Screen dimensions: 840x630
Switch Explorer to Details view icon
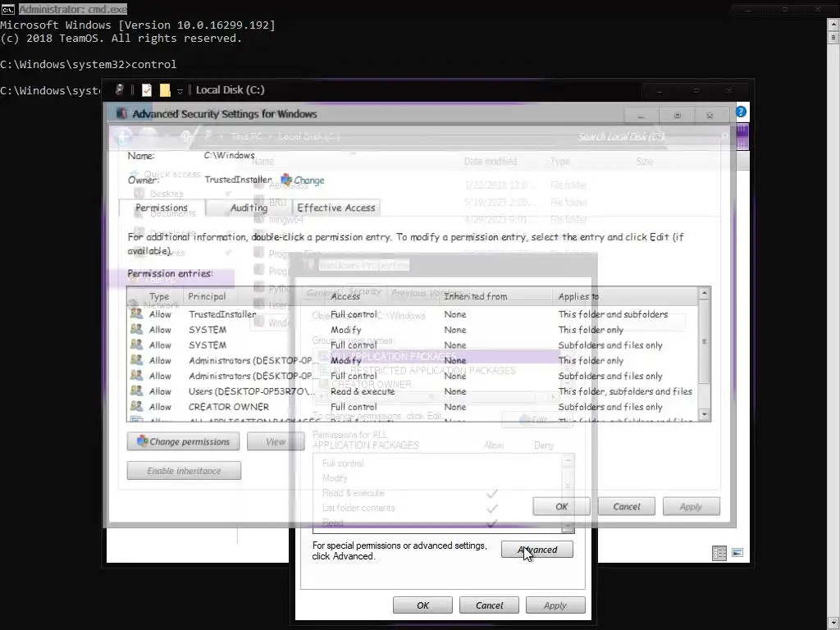click(x=719, y=553)
